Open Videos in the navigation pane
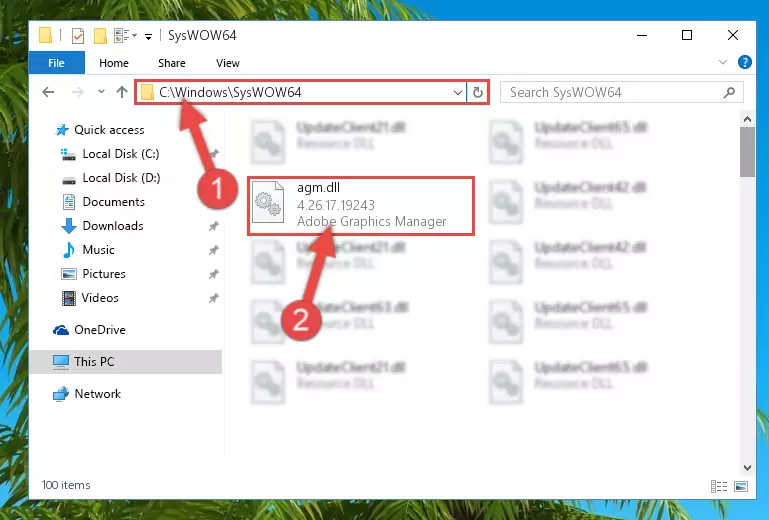This screenshot has width=769, height=520. point(100,298)
